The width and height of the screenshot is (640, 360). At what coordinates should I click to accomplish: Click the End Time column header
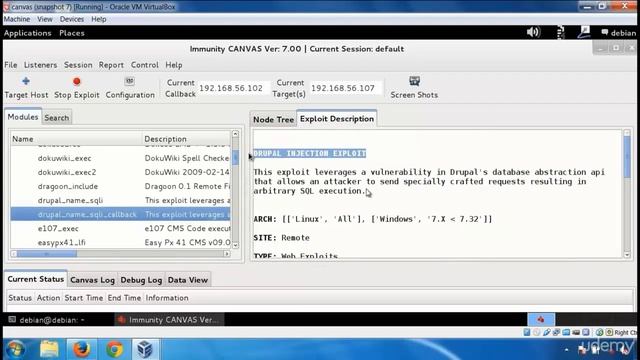point(124,298)
